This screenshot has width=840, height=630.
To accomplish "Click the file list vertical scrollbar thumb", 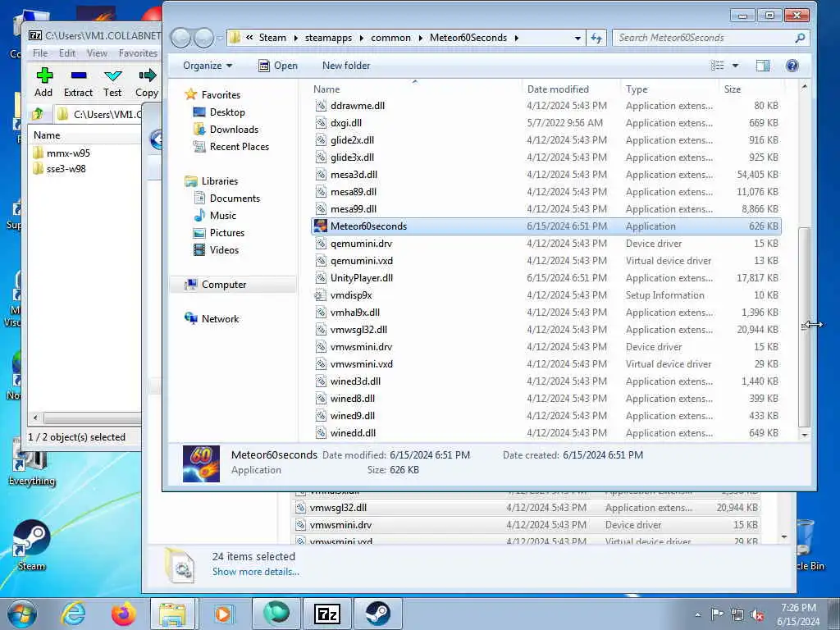I will tap(804, 328).
